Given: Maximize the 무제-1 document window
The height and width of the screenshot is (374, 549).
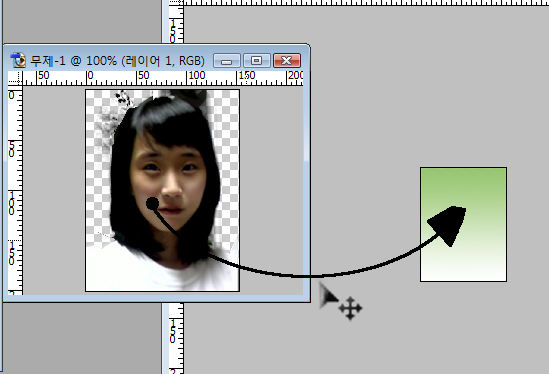Looking at the screenshot, I should tap(257, 61).
